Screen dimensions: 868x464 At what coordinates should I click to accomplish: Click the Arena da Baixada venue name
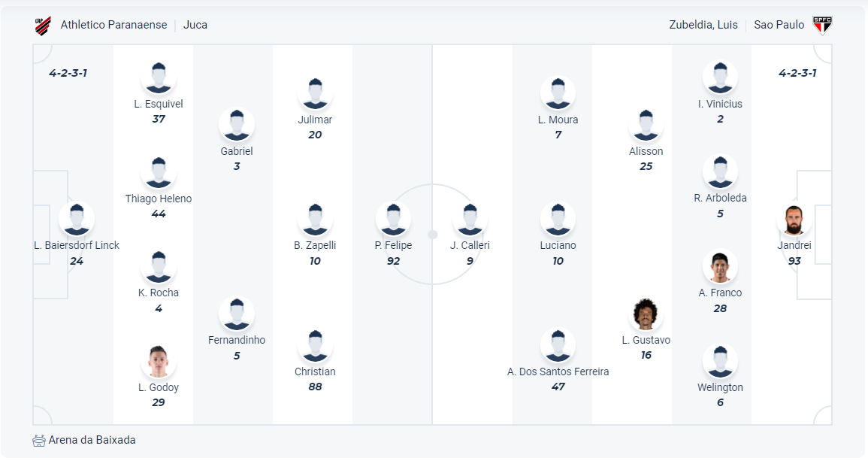92,440
